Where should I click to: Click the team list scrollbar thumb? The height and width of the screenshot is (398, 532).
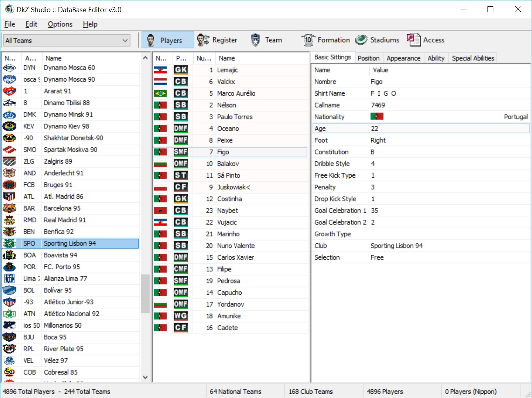click(145, 294)
